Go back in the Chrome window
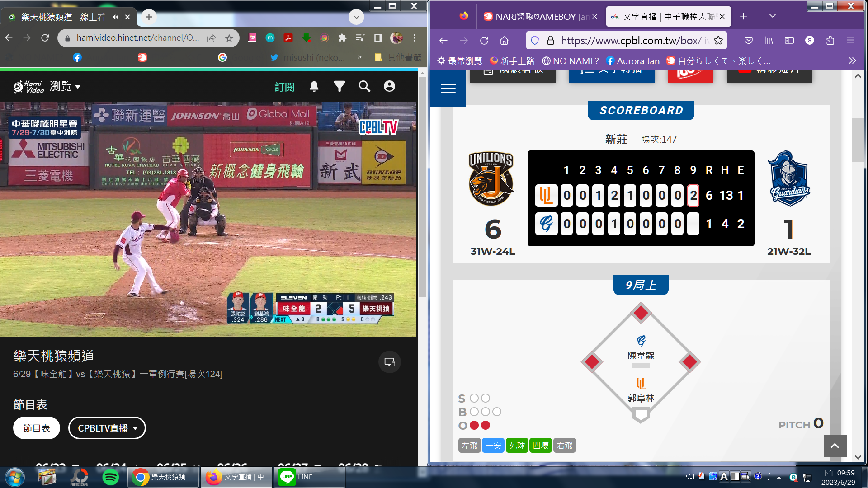868x488 pixels. coord(9,38)
